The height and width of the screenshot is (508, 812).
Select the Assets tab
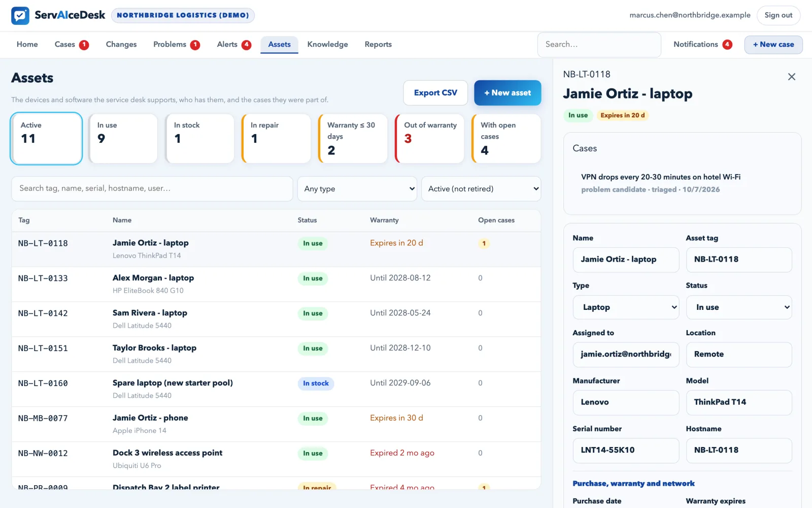click(280, 45)
